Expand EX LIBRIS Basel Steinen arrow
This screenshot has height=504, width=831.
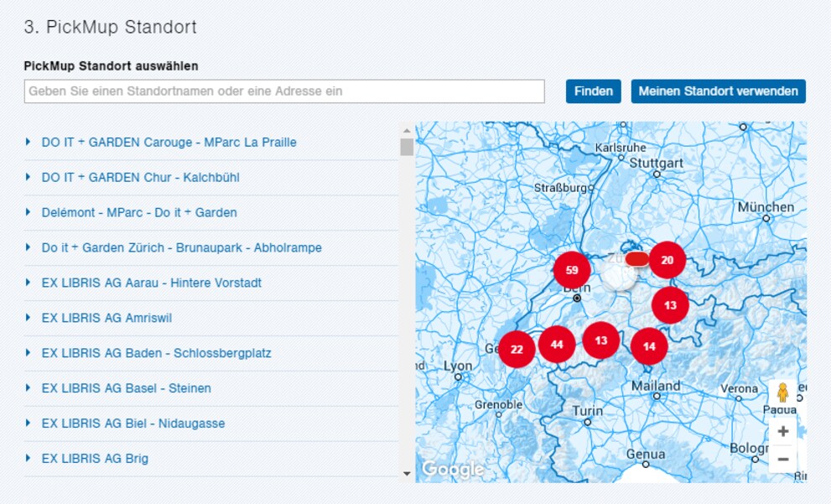coord(28,388)
